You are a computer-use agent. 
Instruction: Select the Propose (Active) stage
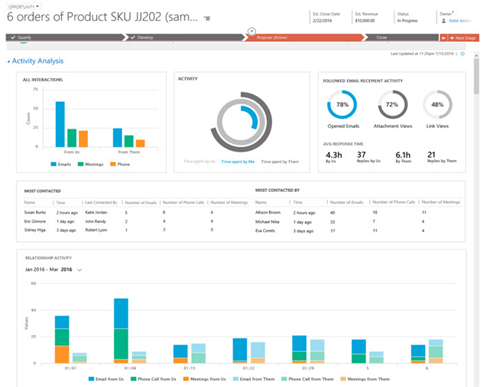[305, 37]
